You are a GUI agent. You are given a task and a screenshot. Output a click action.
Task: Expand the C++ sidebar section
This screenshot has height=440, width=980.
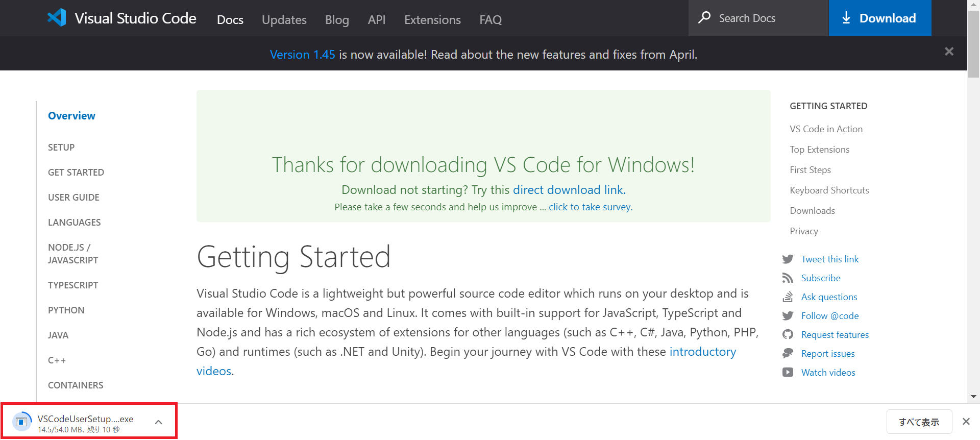tap(57, 360)
